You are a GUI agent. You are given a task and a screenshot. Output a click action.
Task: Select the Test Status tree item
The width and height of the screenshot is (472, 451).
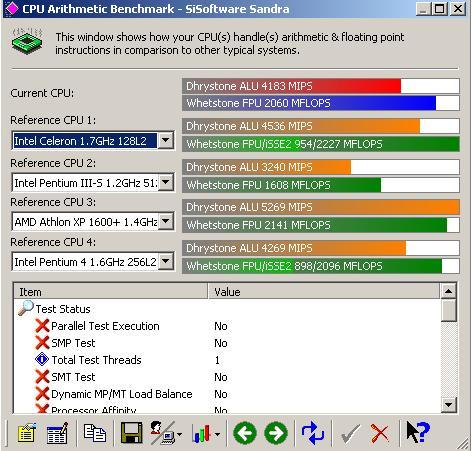63,309
